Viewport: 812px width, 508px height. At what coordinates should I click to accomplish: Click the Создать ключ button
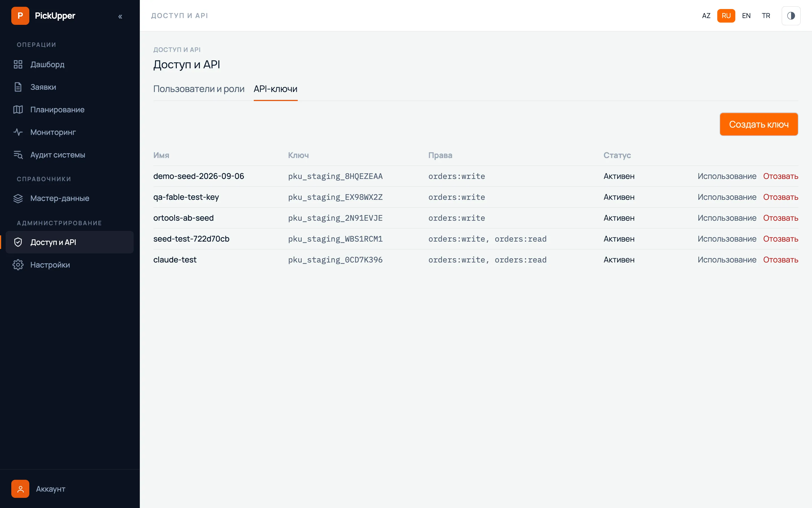pyautogui.click(x=759, y=124)
